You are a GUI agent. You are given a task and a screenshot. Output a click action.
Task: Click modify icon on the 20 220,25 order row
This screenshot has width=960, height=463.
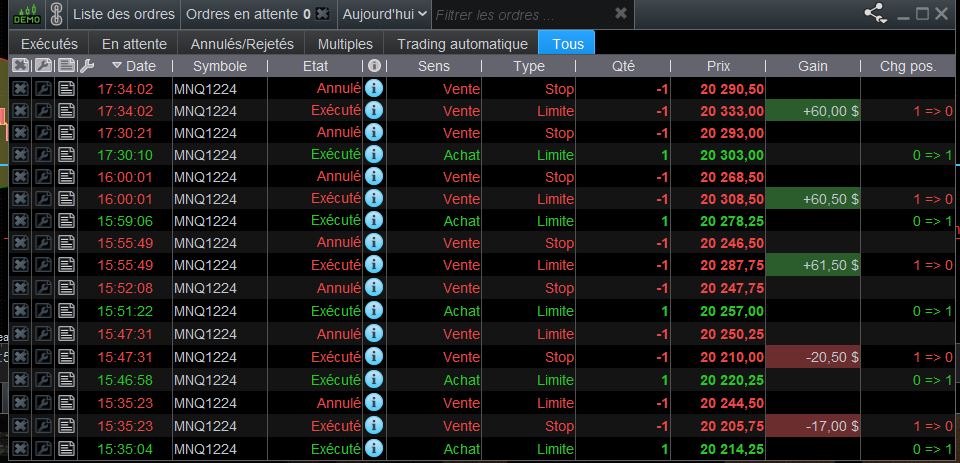coord(43,380)
